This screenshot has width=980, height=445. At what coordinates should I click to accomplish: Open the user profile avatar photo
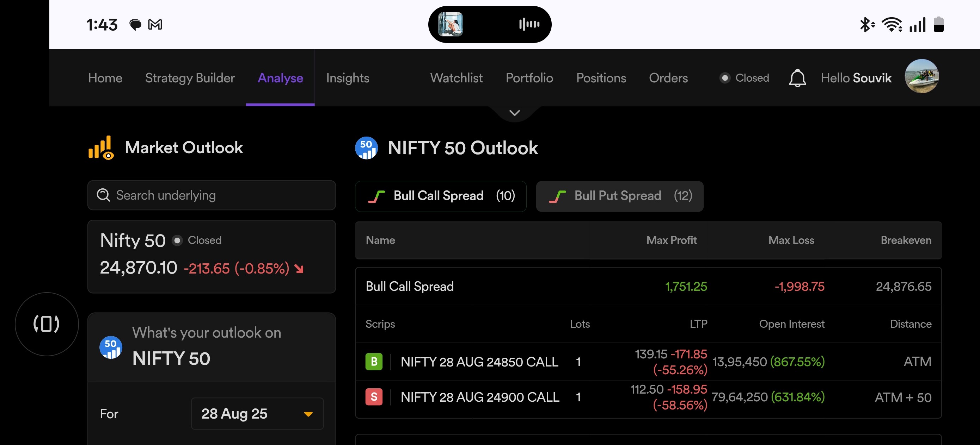tap(921, 76)
